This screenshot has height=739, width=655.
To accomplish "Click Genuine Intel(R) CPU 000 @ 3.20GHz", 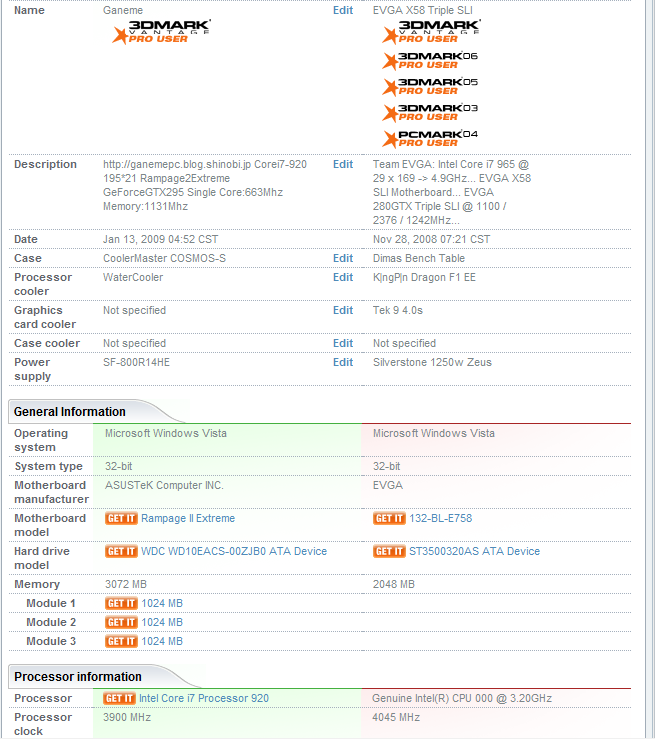I will point(462,698).
